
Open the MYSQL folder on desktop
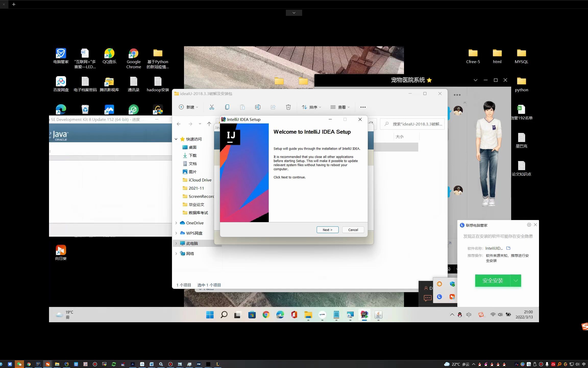tap(521, 56)
